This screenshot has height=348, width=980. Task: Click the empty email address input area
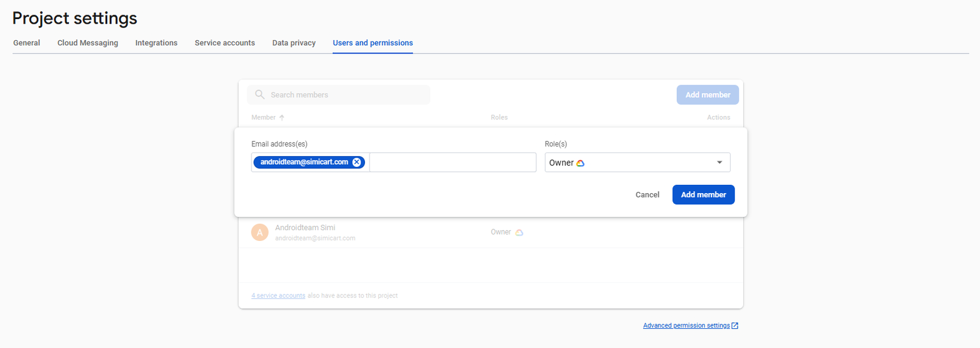[x=452, y=163]
